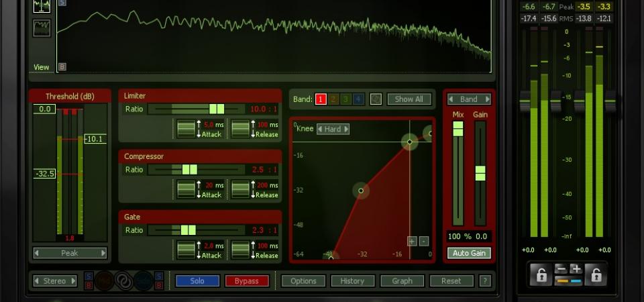Switch the Stereo channel mode selector
Viewport: 644px width, 302px height.
pyautogui.click(x=55, y=281)
